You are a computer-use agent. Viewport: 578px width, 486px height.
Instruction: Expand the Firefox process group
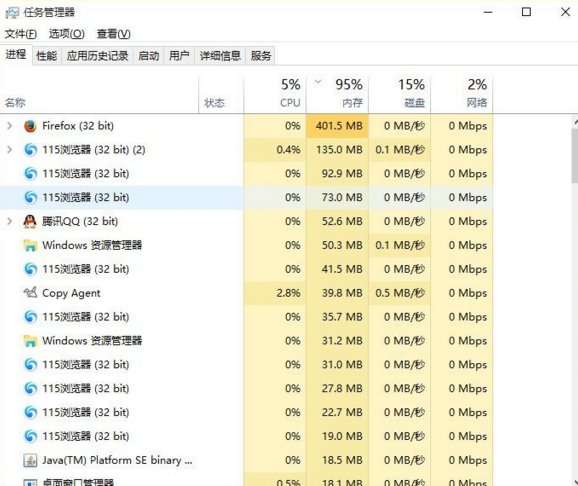(x=10, y=126)
